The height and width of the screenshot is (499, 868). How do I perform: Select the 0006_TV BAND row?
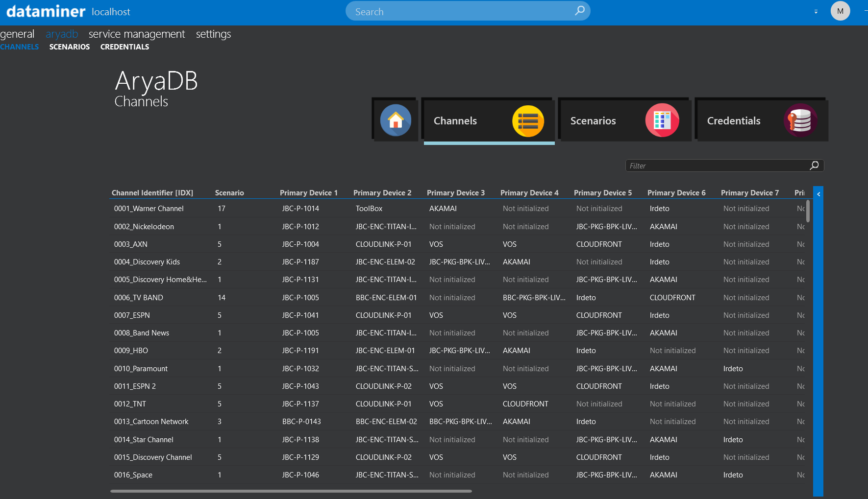[x=458, y=298]
